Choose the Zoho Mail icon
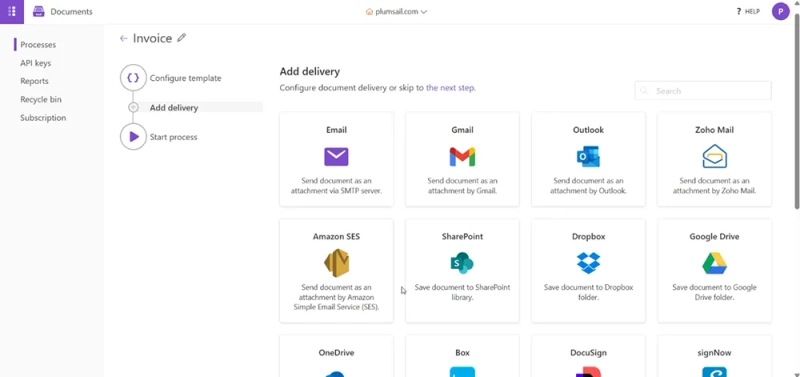Image resolution: width=800 pixels, height=377 pixels. pyautogui.click(x=714, y=156)
